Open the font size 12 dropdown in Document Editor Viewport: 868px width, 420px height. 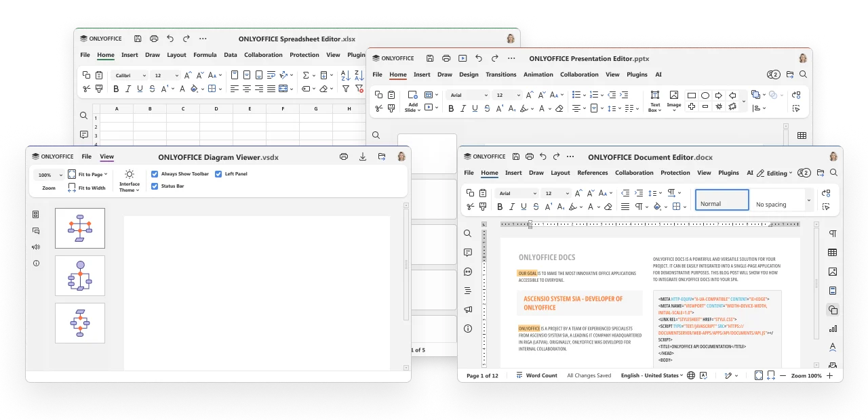point(555,193)
